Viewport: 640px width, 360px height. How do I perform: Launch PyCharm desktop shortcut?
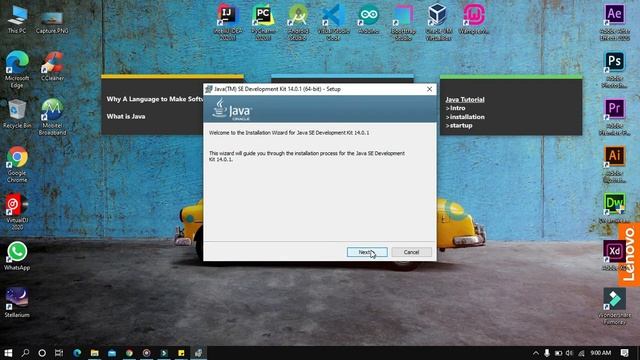263,22
